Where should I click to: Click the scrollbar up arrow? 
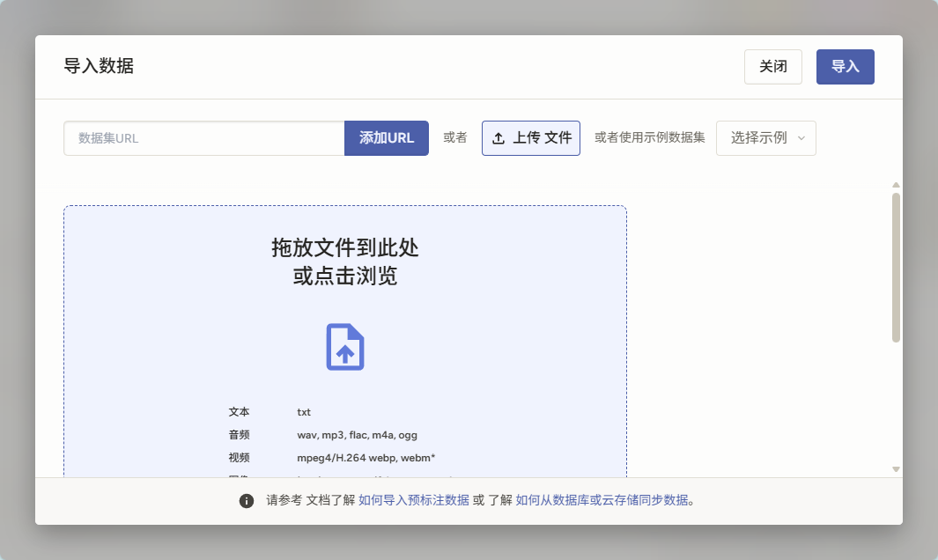(x=896, y=185)
